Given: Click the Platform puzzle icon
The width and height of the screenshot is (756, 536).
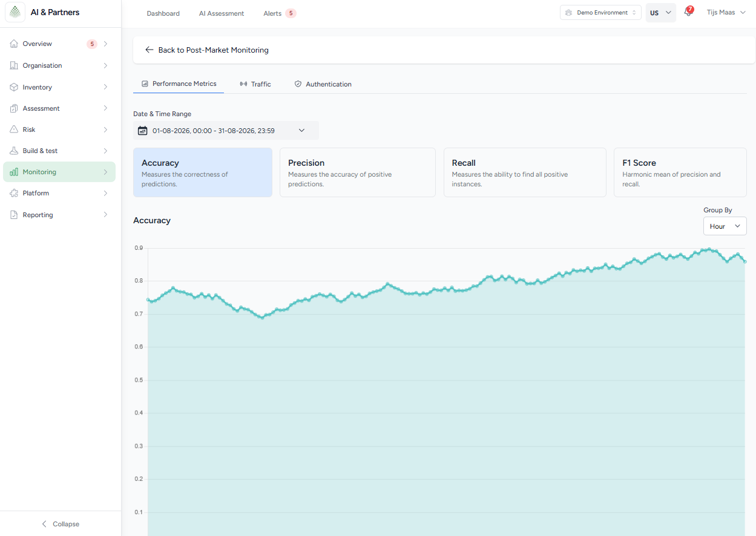Looking at the screenshot, I should [14, 193].
